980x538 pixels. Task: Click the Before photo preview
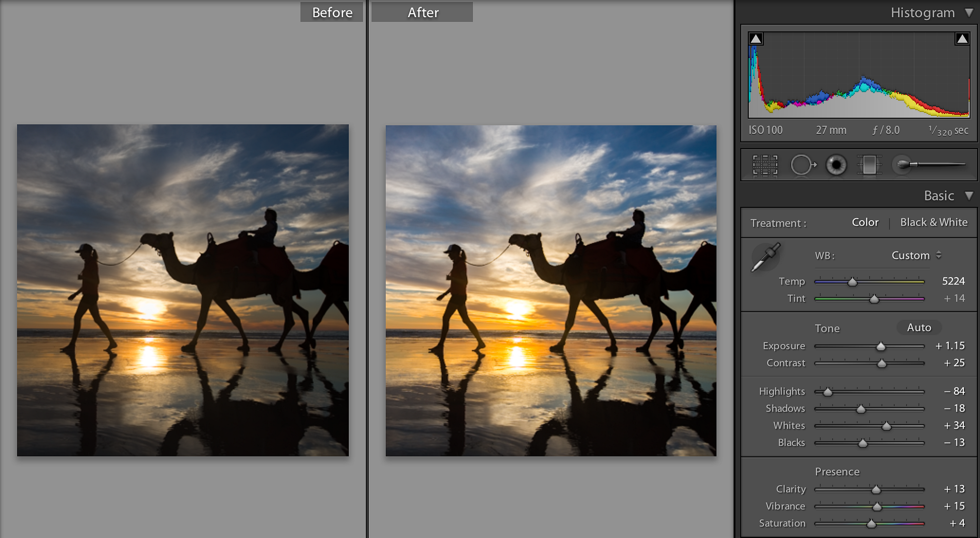(x=183, y=290)
